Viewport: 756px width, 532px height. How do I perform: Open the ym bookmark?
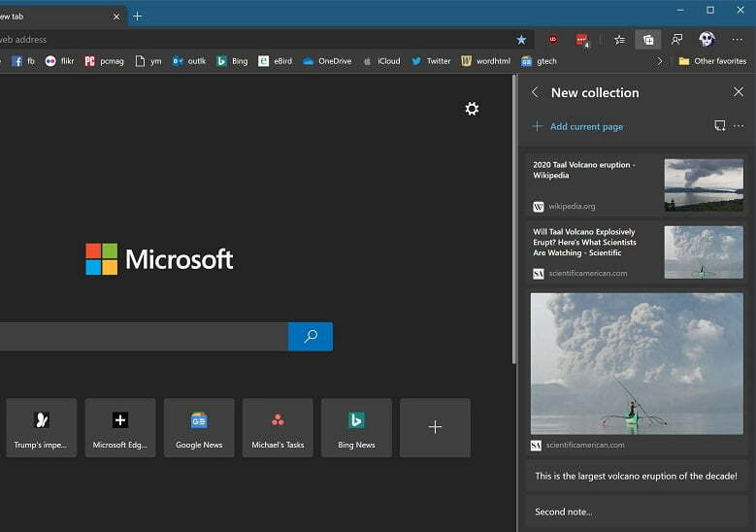point(148,61)
